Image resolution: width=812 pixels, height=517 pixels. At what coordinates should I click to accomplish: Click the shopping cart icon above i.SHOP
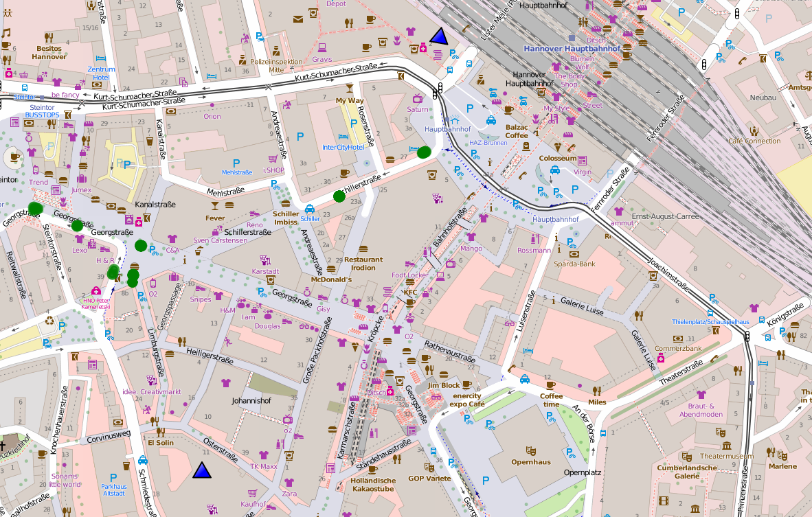pyautogui.click(x=273, y=159)
